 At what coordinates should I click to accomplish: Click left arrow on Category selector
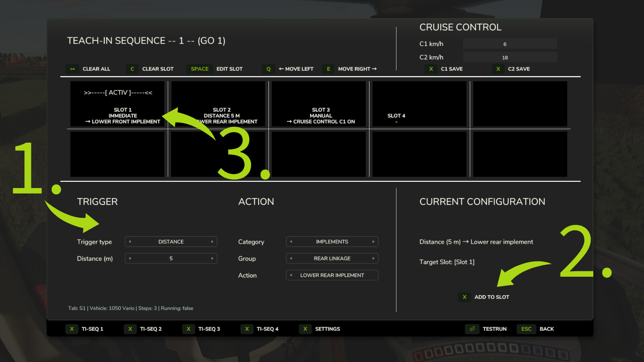coord(291,242)
